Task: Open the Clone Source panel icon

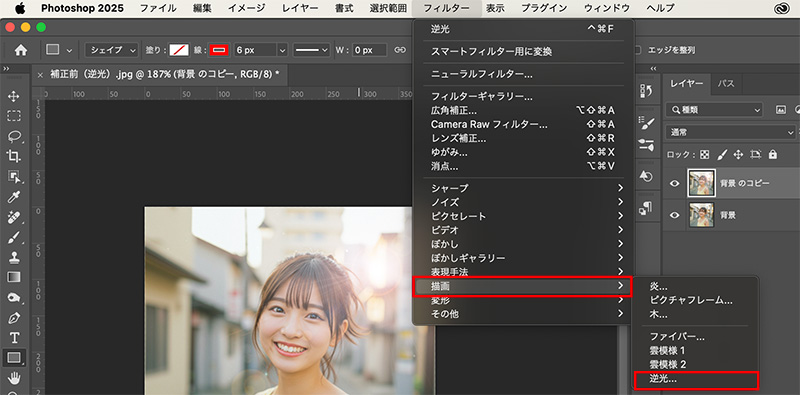Action: (646, 176)
